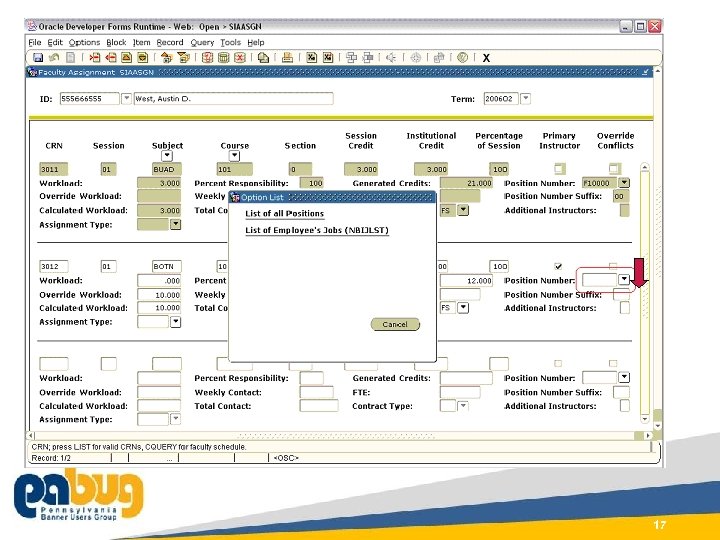Image resolution: width=720 pixels, height=540 pixels.
Task: Open Assignment Type dropdown for CRN 3011
Action: pos(175,224)
